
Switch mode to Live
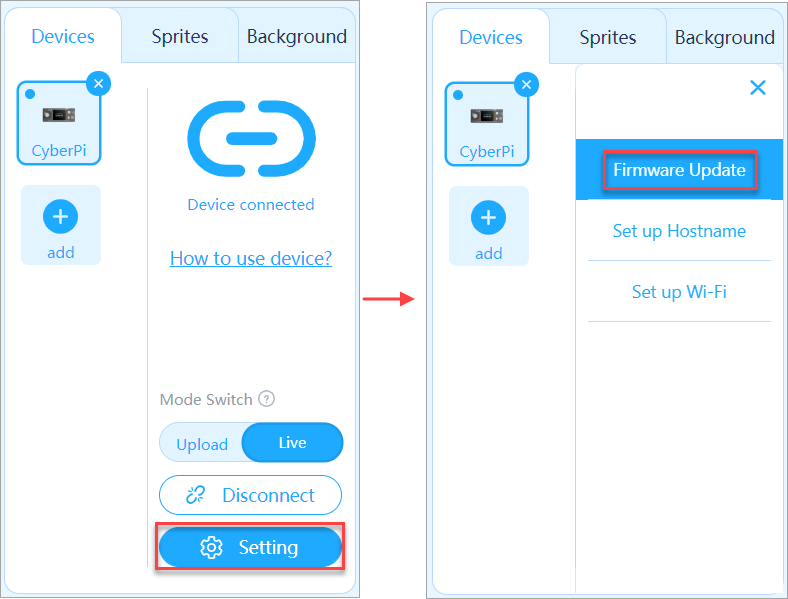tap(292, 443)
